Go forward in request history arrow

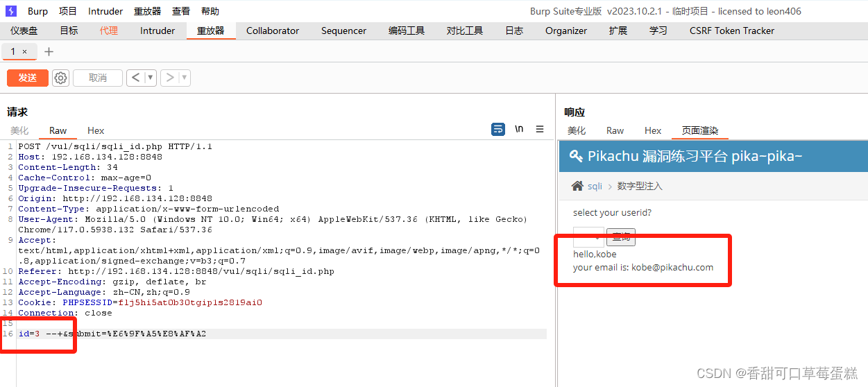169,78
